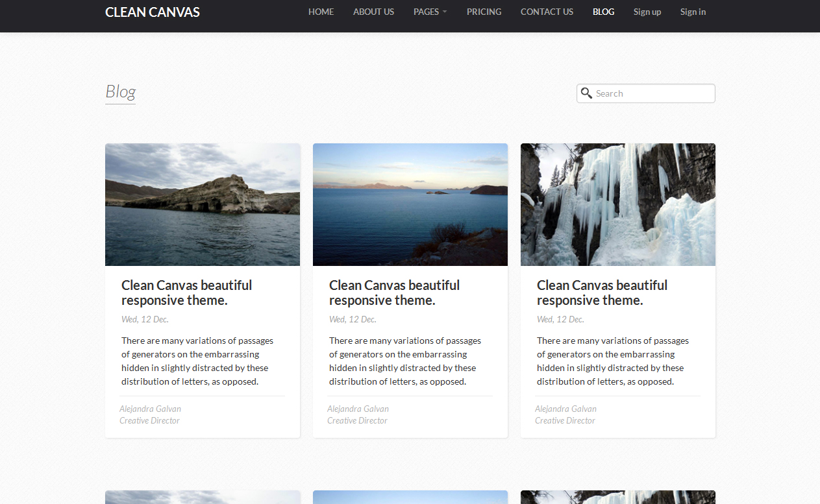Click the middle post's title
This screenshot has height=504, width=820.
[394, 293]
